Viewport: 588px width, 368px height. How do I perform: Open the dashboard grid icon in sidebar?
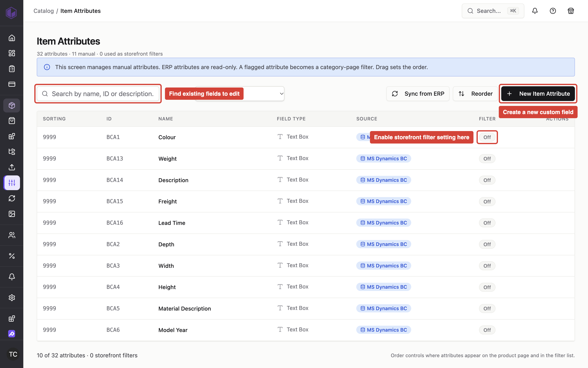12,53
